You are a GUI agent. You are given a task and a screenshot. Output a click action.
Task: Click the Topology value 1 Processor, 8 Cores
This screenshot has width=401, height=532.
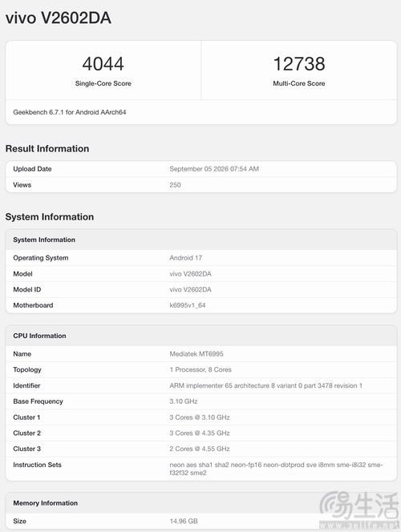(200, 370)
